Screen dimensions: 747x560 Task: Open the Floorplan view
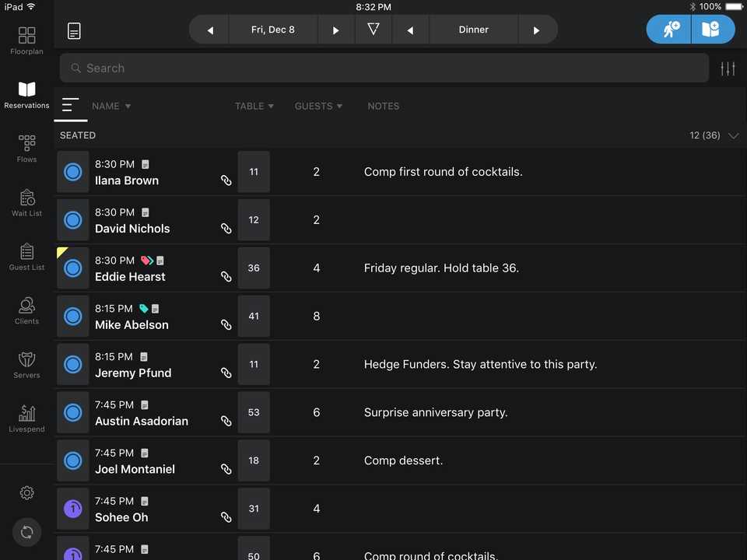(x=26, y=40)
